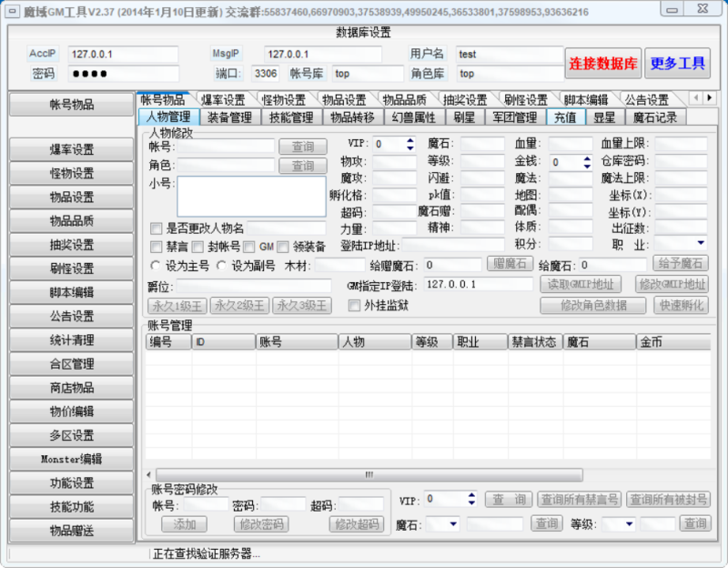Open sidebar 多区设置 section

[x=72, y=436]
